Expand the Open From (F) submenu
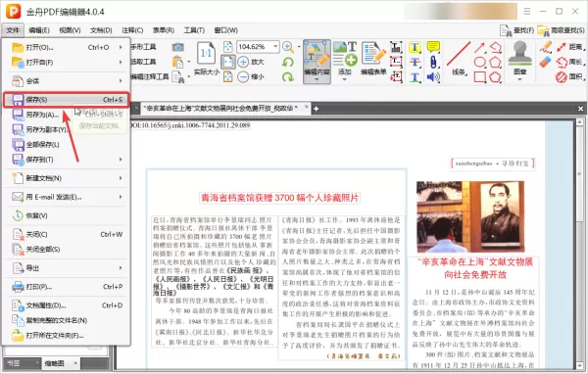This screenshot has height=374, width=588. 121,63
